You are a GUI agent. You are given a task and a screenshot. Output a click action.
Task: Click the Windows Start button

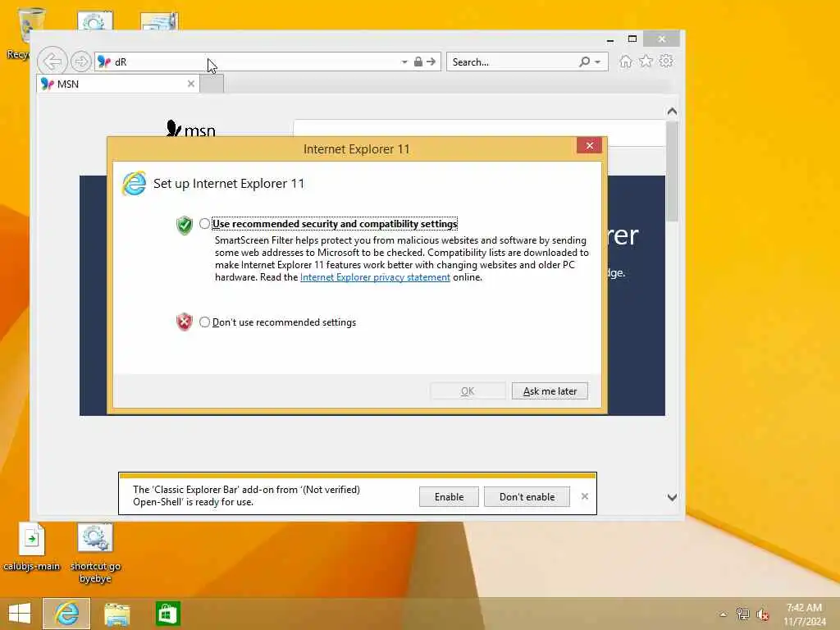20,614
